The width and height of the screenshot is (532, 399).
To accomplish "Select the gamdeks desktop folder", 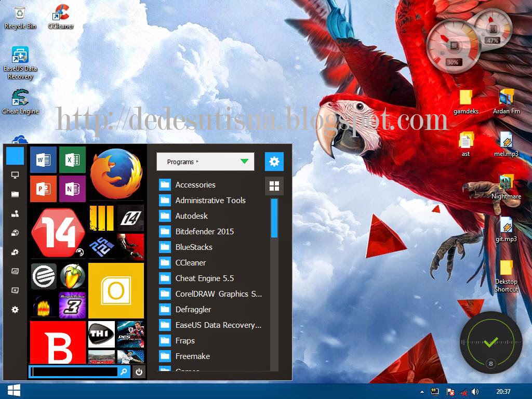I will (466, 102).
